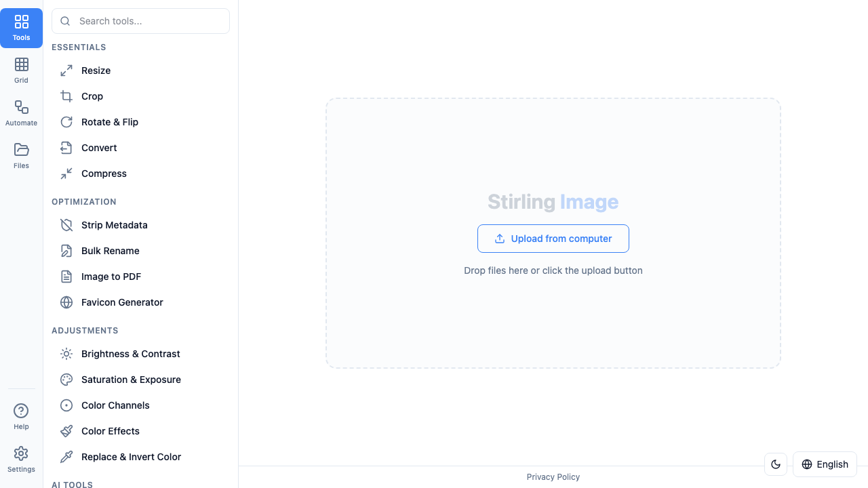868x488 pixels.
Task: Open the Automate section
Action: (x=21, y=113)
